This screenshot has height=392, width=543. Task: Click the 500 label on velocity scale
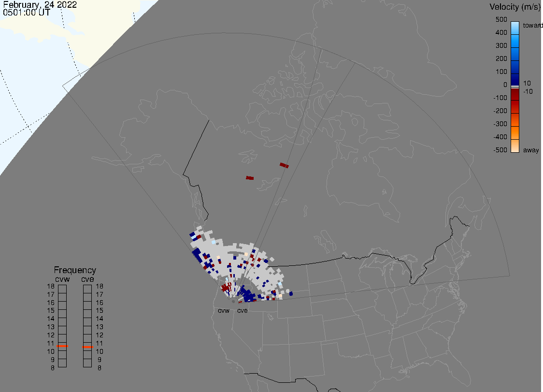click(501, 19)
